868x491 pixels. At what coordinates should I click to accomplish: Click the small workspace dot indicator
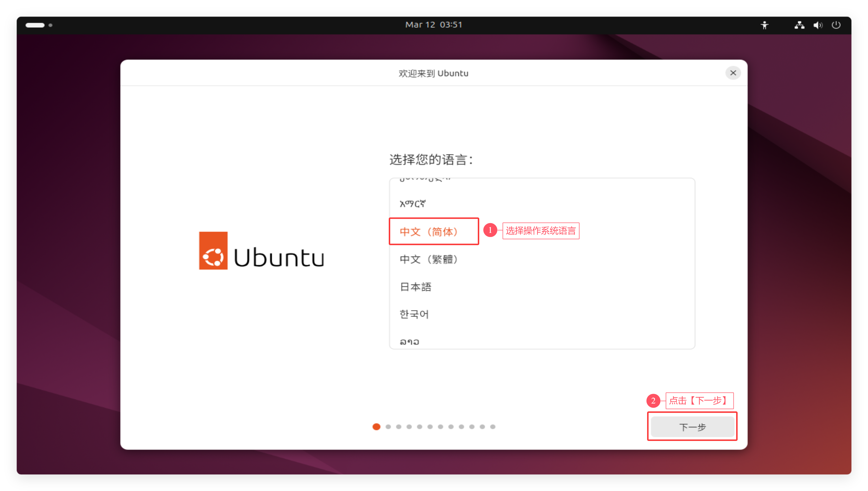click(x=50, y=25)
